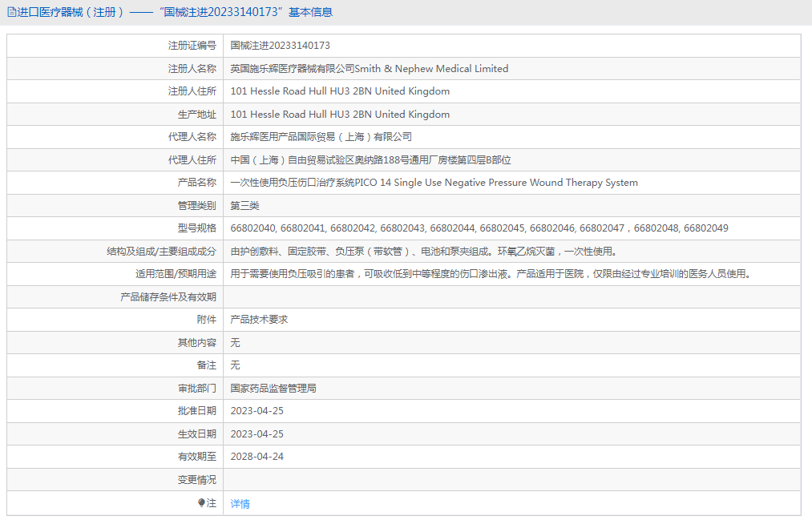812x524 pixels.
Task: Click the 生产地址 label
Action: (196, 115)
